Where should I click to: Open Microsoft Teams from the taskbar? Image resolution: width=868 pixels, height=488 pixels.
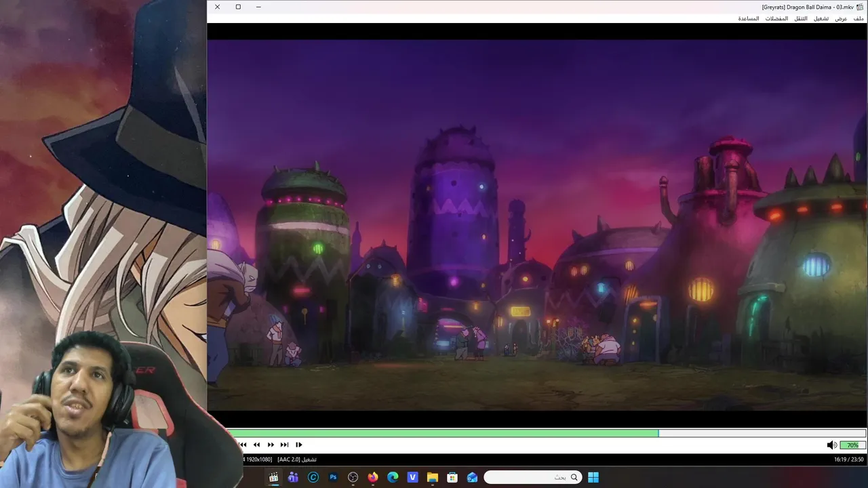293,477
